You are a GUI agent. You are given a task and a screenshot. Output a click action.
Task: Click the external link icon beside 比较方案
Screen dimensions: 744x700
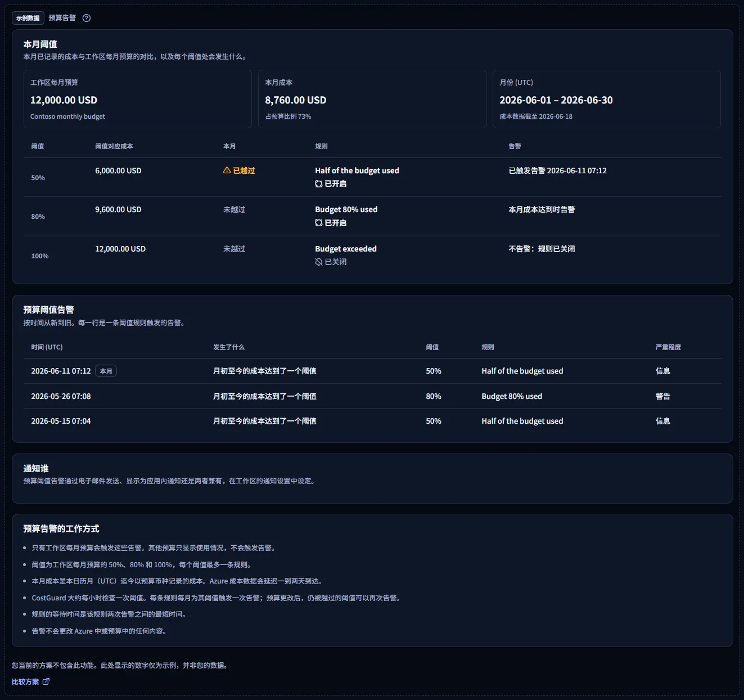tap(46, 681)
